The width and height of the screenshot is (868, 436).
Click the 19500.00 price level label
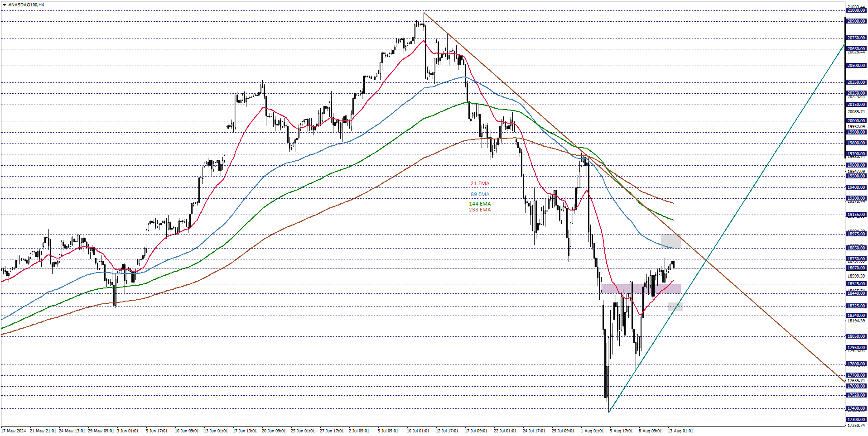coord(856,176)
